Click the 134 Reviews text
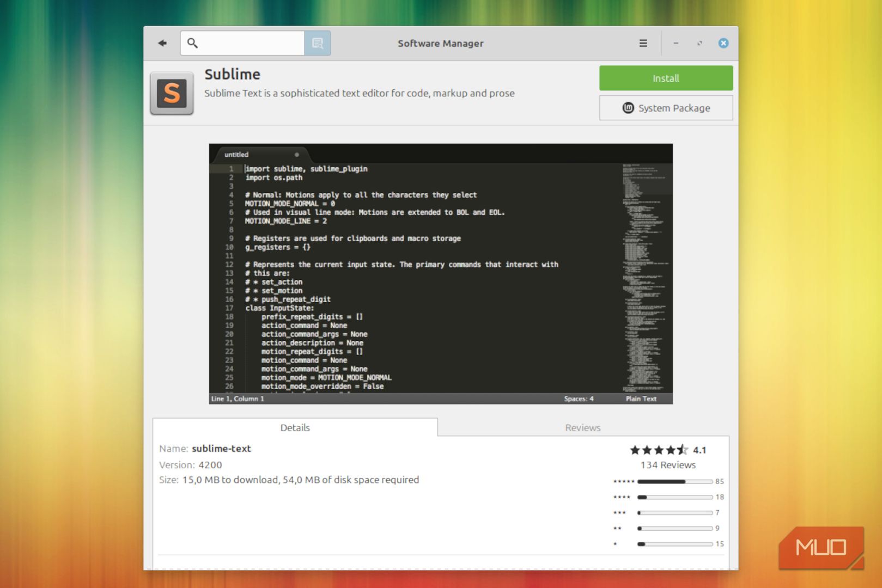The height and width of the screenshot is (588, 882). pyautogui.click(x=668, y=465)
